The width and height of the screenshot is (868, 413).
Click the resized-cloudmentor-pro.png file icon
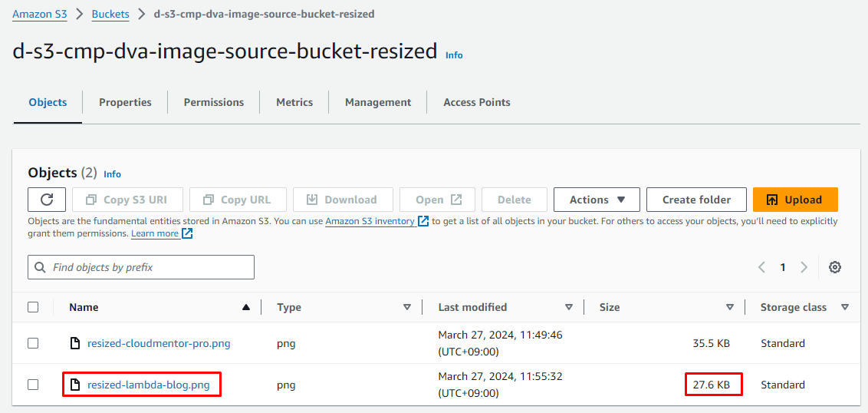(75, 343)
